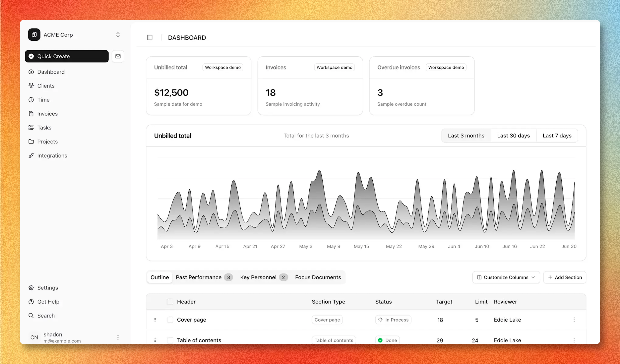Image resolution: width=620 pixels, height=364 pixels.
Task: Open the Customize Columns dropdown
Action: click(506, 277)
